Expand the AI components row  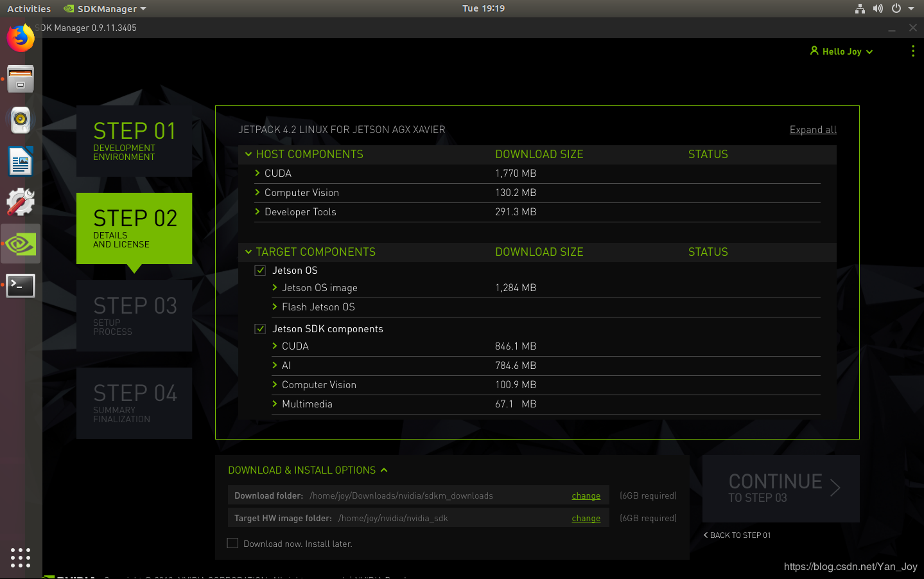pos(275,366)
